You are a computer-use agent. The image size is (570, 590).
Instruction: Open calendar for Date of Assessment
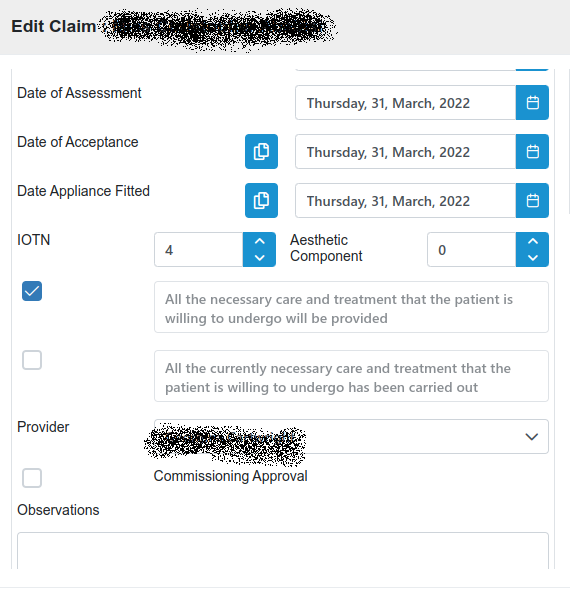[532, 102]
